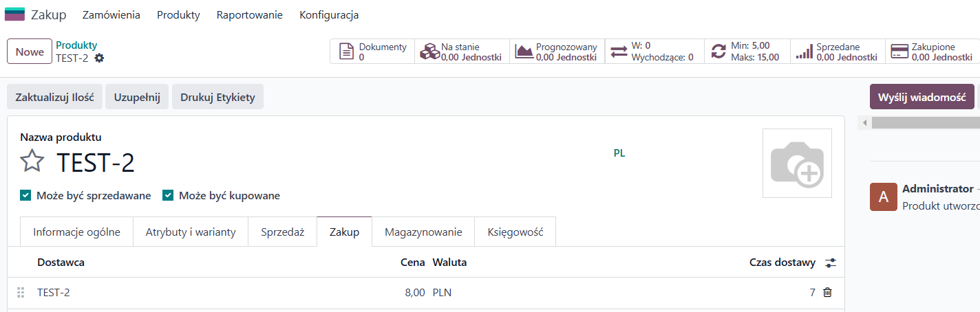980x312 pixels.
Task: Open the gear actions menu next to TEST-2
Action: point(99,58)
